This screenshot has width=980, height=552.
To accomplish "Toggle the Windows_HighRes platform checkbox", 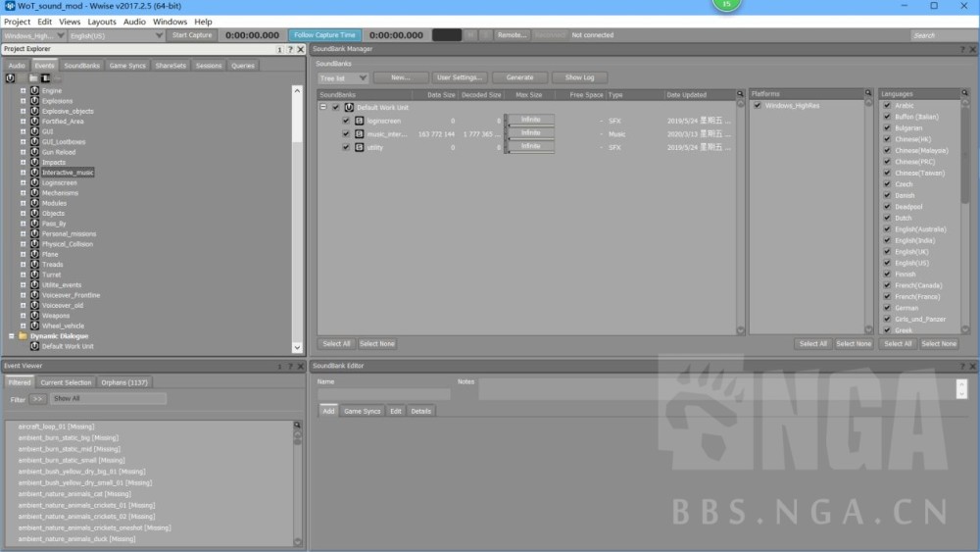I will coord(758,106).
